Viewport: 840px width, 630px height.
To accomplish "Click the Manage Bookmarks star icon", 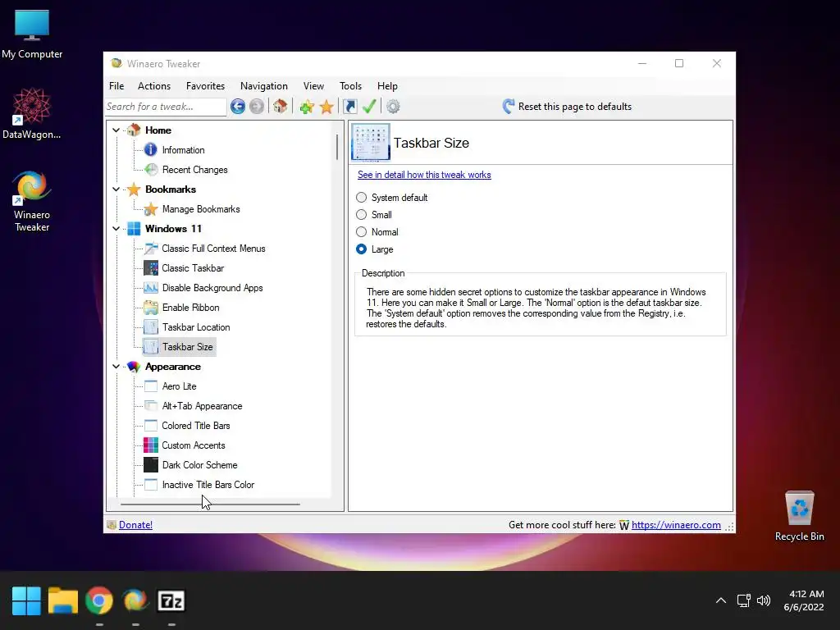I will click(151, 209).
